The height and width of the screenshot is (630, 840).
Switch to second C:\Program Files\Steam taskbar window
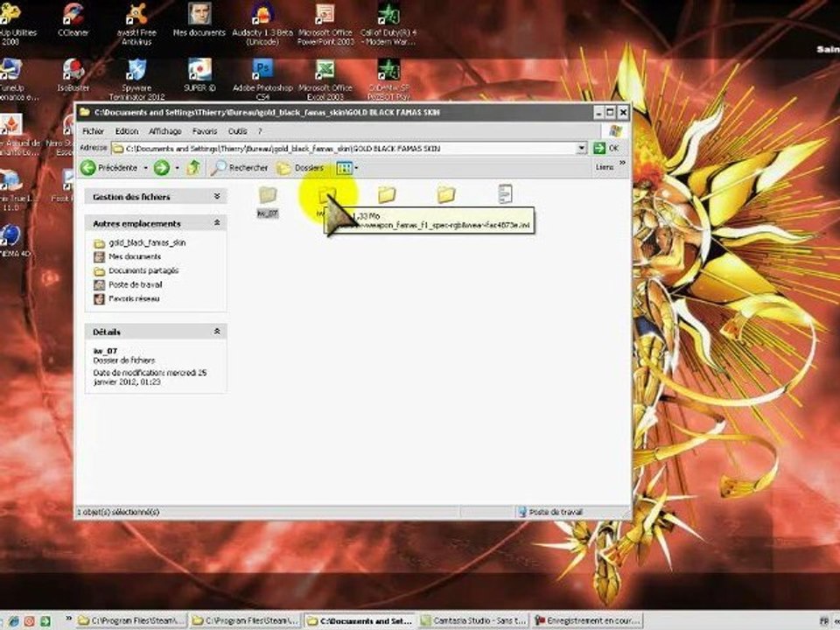pos(245,621)
